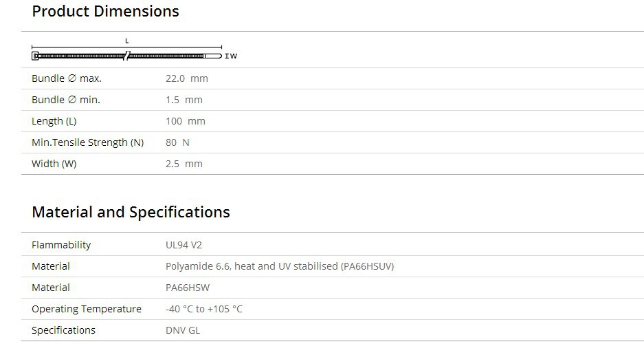Click the UL94 V2 flammability rating
The image size is (644, 344).
184,245
